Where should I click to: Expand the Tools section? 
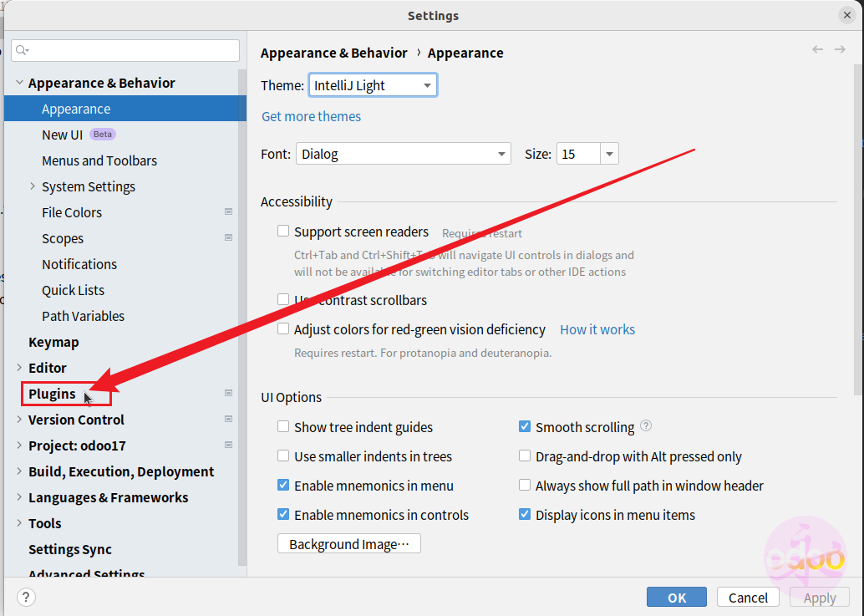tap(19, 523)
